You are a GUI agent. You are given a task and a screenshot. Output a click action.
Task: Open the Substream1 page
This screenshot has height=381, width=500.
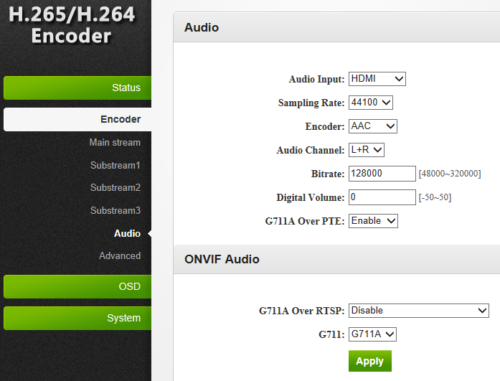tap(115, 165)
